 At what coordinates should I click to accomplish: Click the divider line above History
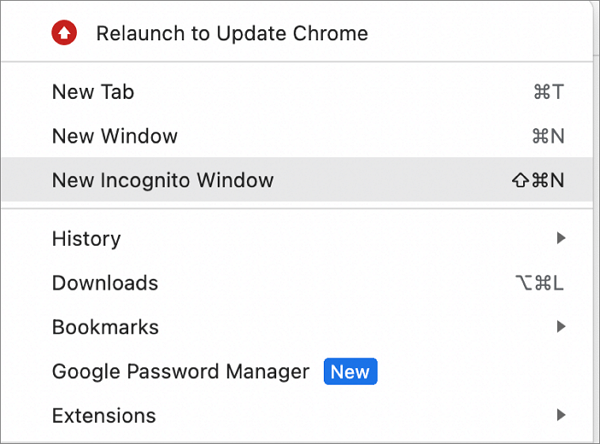(x=300, y=209)
